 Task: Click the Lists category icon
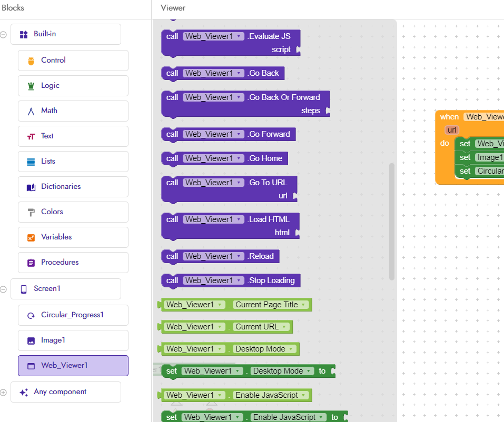pyautogui.click(x=31, y=162)
